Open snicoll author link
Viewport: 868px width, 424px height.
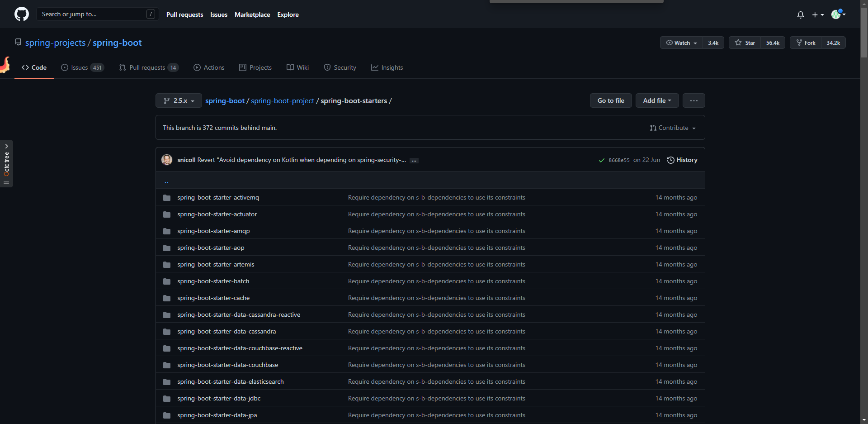click(186, 160)
